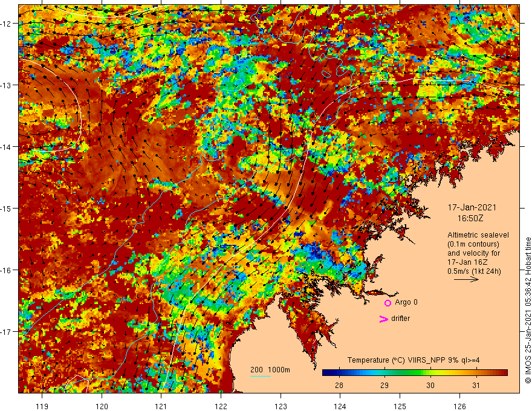Click the colorbar value 28
The width and height of the screenshot is (532, 411).
339,385
